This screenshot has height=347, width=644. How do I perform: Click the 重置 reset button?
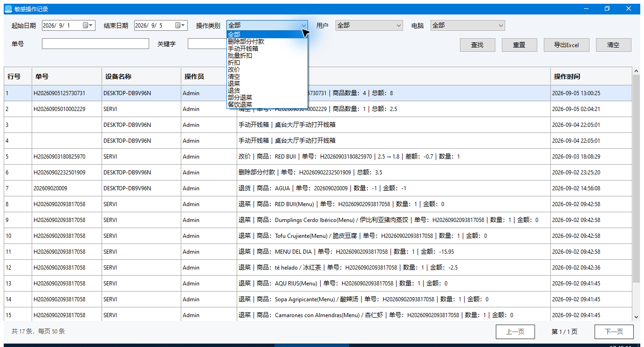tap(519, 45)
